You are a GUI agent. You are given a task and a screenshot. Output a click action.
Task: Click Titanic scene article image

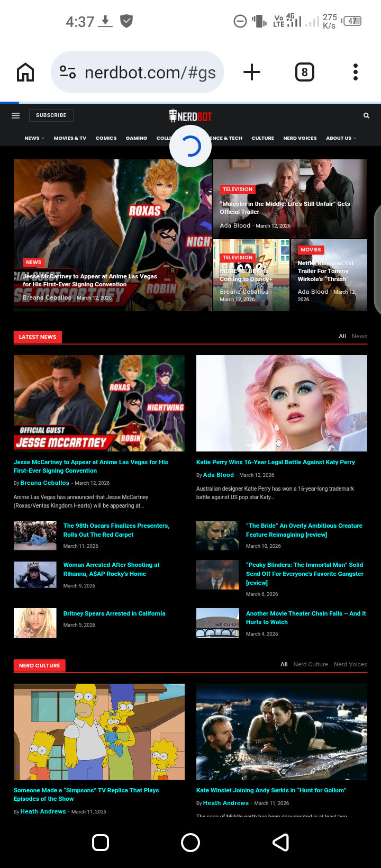click(282, 732)
